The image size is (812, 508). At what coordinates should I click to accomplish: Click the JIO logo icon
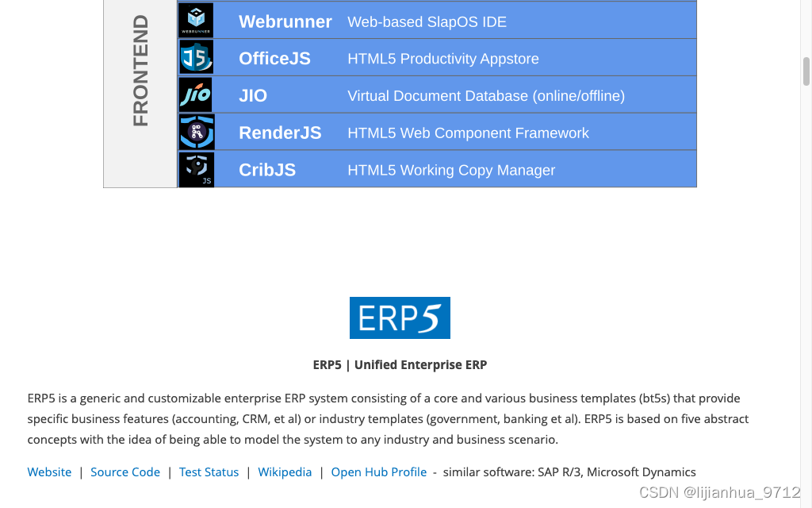(x=196, y=94)
